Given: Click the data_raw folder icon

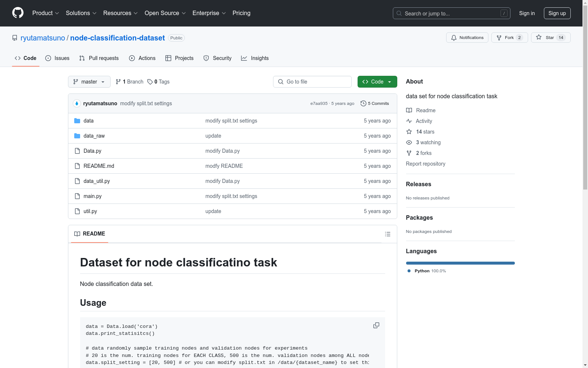Looking at the screenshot, I should tap(77, 136).
